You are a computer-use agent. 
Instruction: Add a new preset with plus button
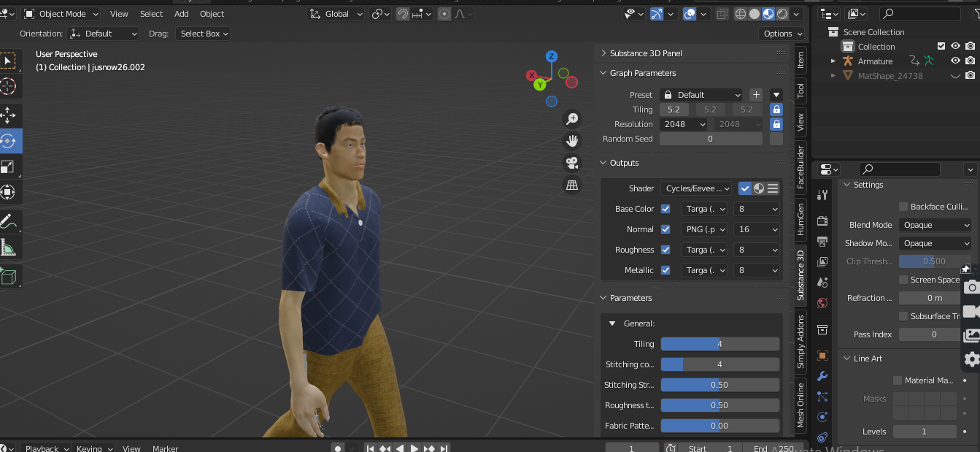tap(756, 95)
